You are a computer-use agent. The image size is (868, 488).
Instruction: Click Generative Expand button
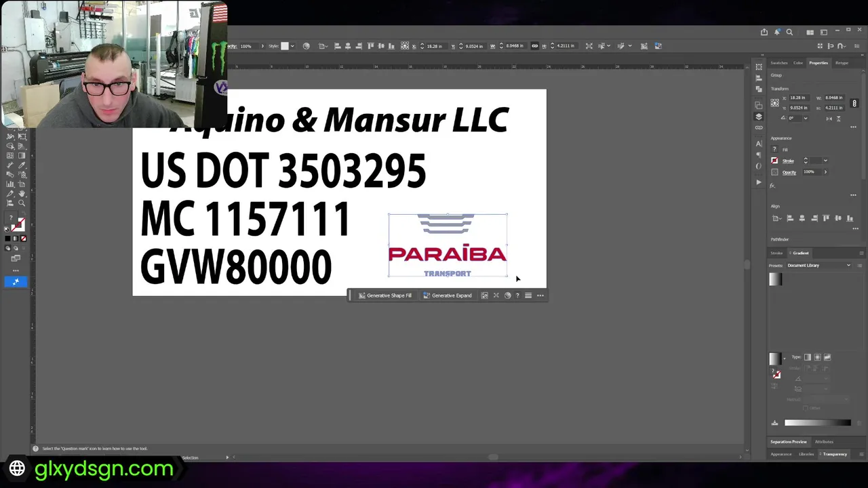point(448,296)
